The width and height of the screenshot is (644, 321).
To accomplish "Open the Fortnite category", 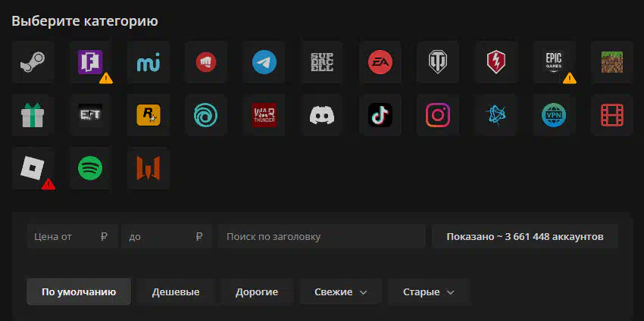I will (90, 62).
